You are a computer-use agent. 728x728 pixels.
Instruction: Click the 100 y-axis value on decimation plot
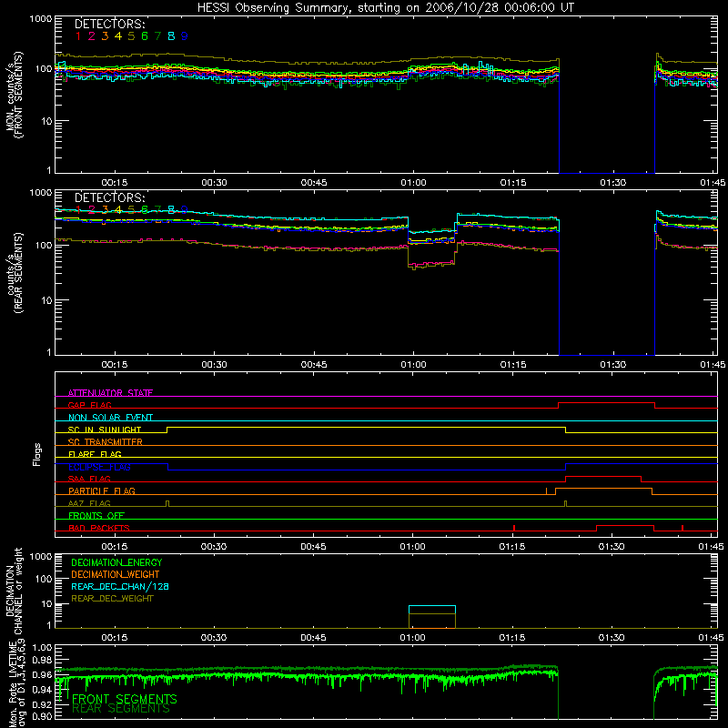pyautogui.click(x=44, y=579)
